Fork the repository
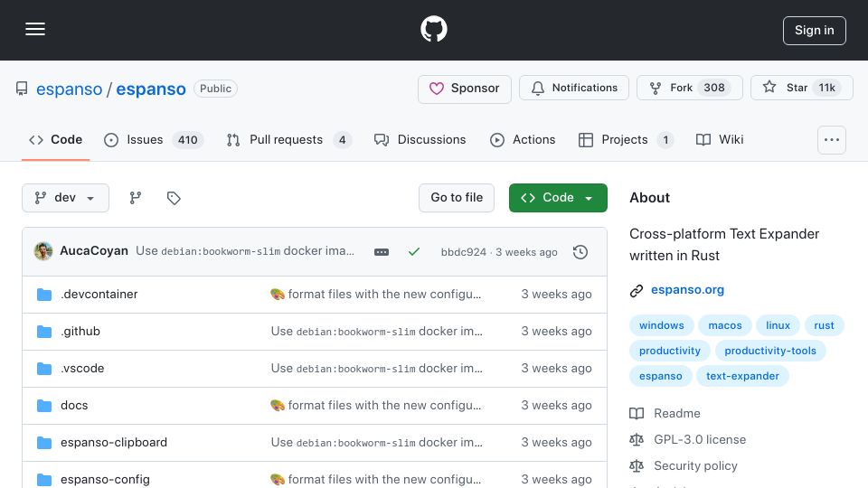The height and width of the screenshot is (488, 868). click(x=690, y=88)
